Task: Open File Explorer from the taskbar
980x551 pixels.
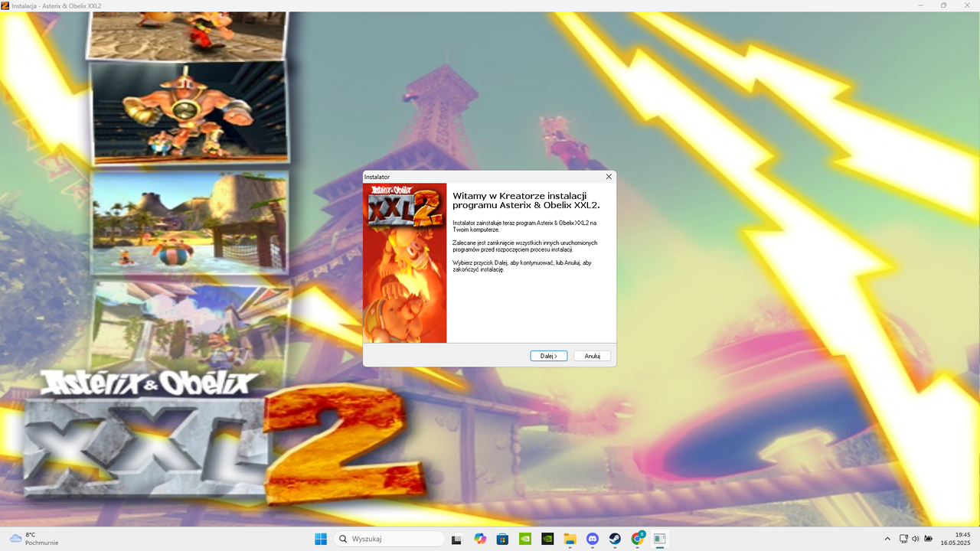Action: click(570, 539)
